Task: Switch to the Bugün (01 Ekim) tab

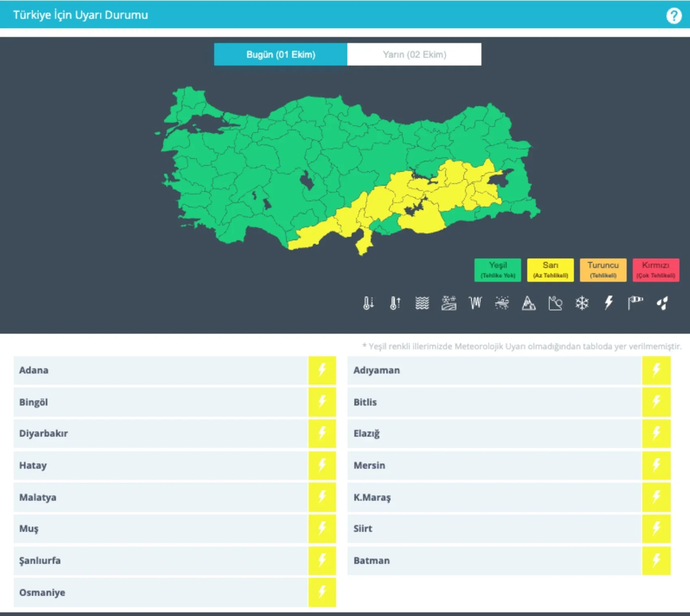Action: pyautogui.click(x=281, y=54)
